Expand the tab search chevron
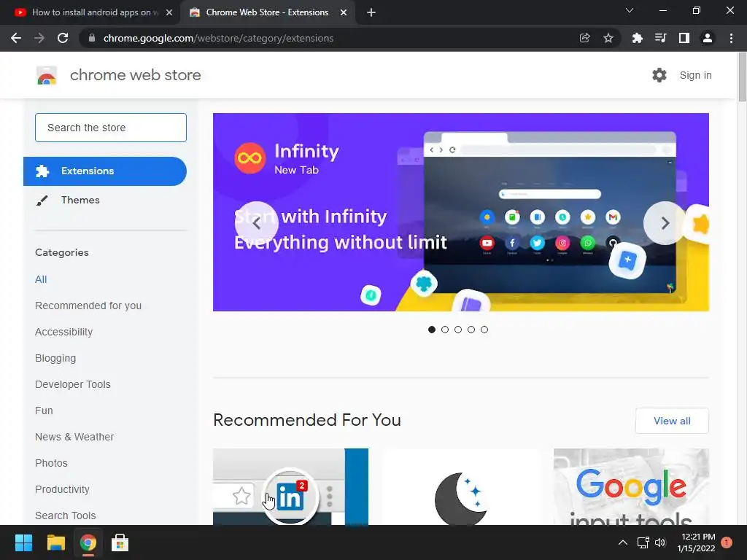The image size is (747, 560). (630, 10)
